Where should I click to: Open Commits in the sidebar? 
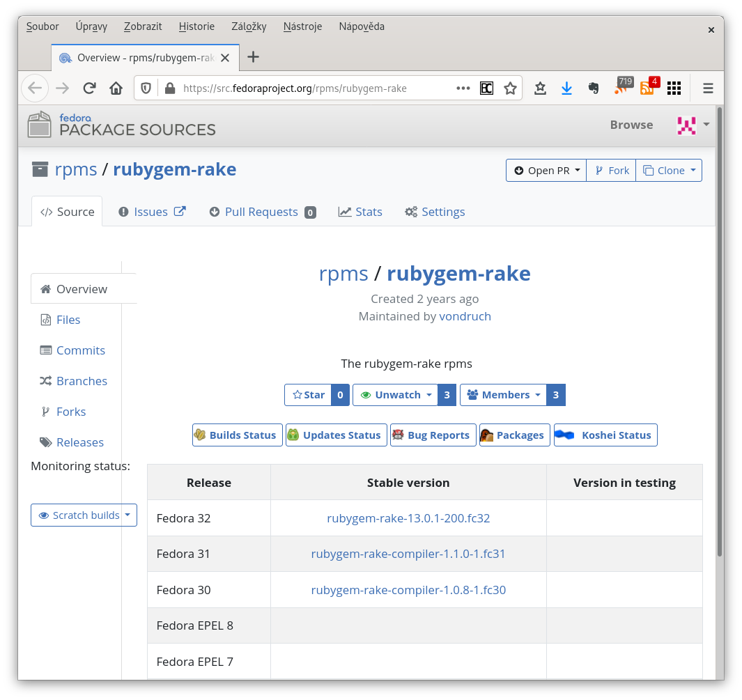coord(72,350)
